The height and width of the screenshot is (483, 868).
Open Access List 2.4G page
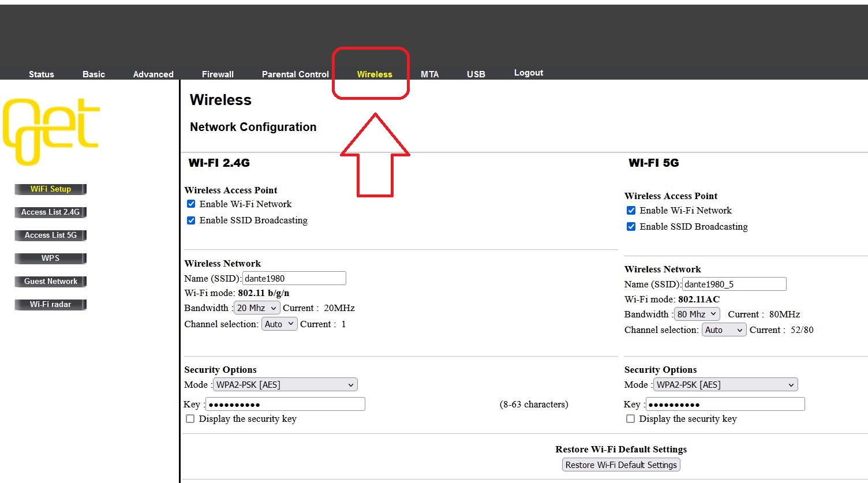click(x=51, y=212)
